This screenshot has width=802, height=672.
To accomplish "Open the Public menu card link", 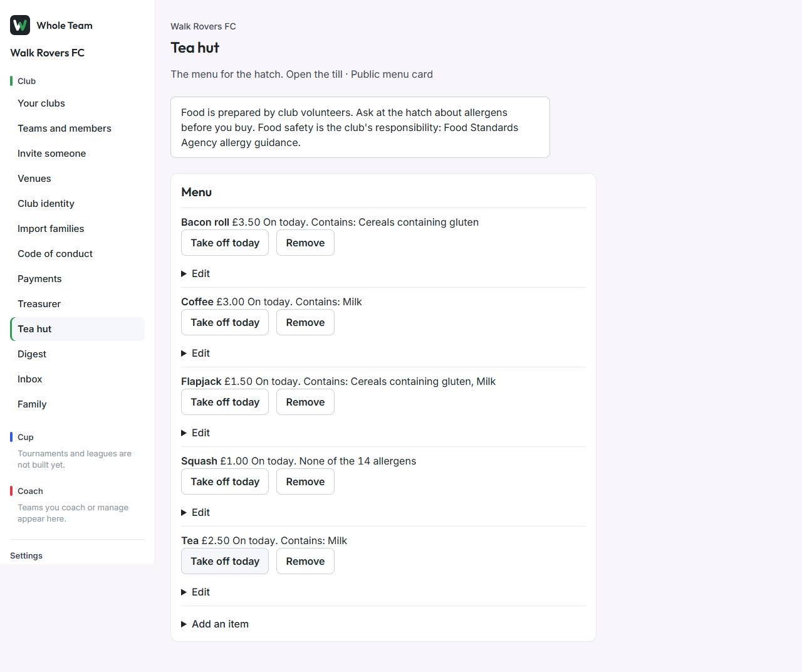I will point(392,74).
